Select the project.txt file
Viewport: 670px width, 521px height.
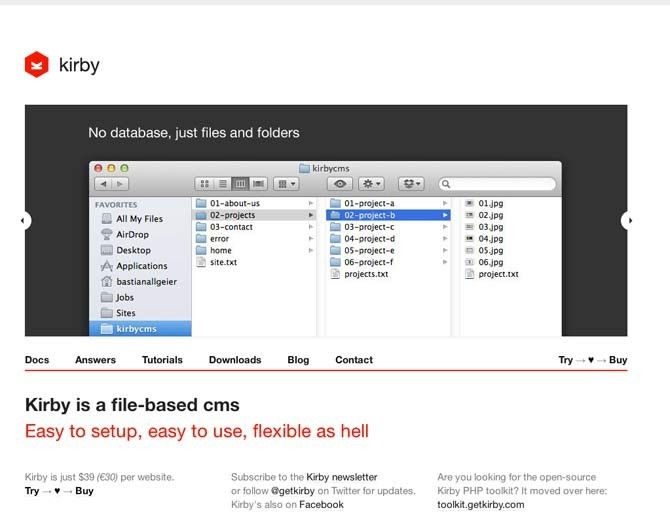[492, 274]
